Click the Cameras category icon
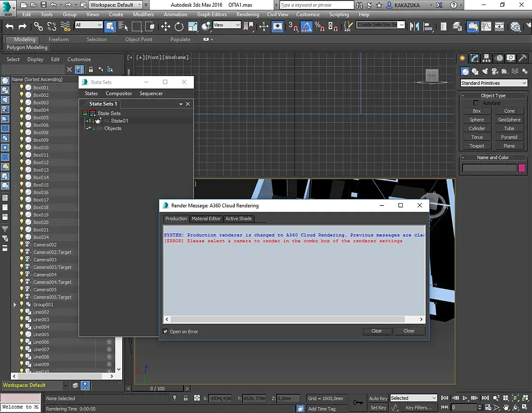 pyautogui.click(x=495, y=71)
